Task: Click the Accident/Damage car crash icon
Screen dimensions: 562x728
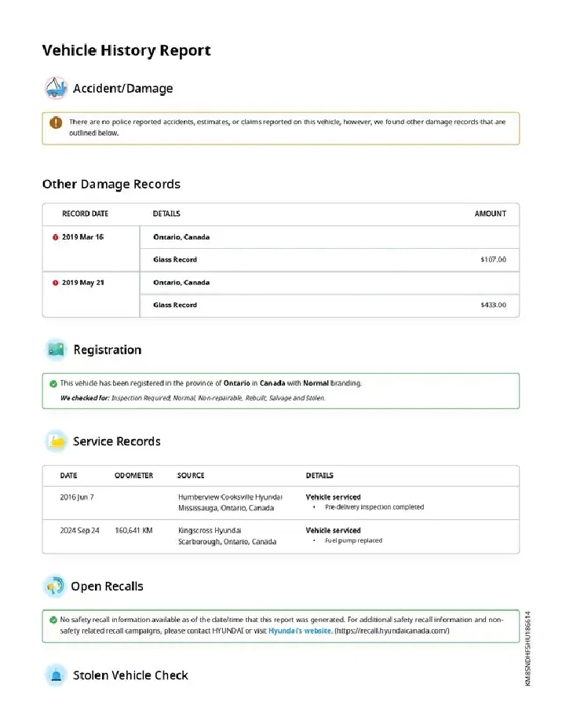Action: [x=55, y=88]
